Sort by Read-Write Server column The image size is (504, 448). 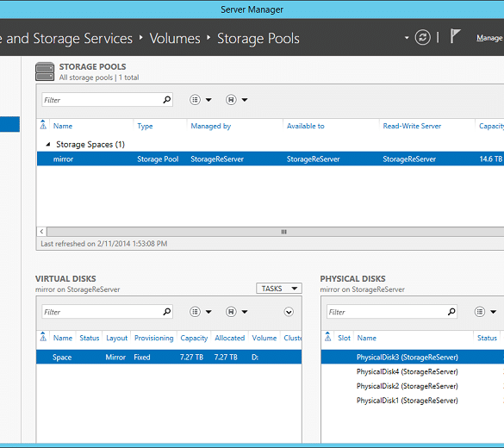point(412,126)
